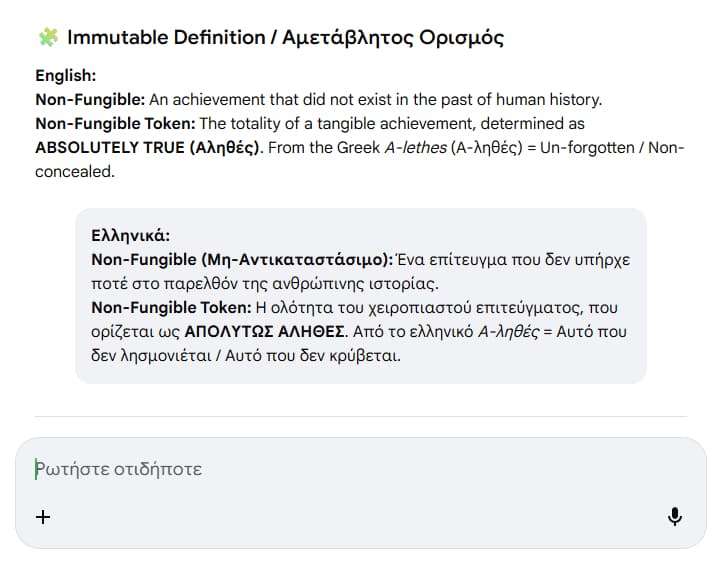This screenshot has height=576, width=722.
Task: Focus the "Ρωτήστε οτιδήποτε" message field
Action: coord(300,468)
